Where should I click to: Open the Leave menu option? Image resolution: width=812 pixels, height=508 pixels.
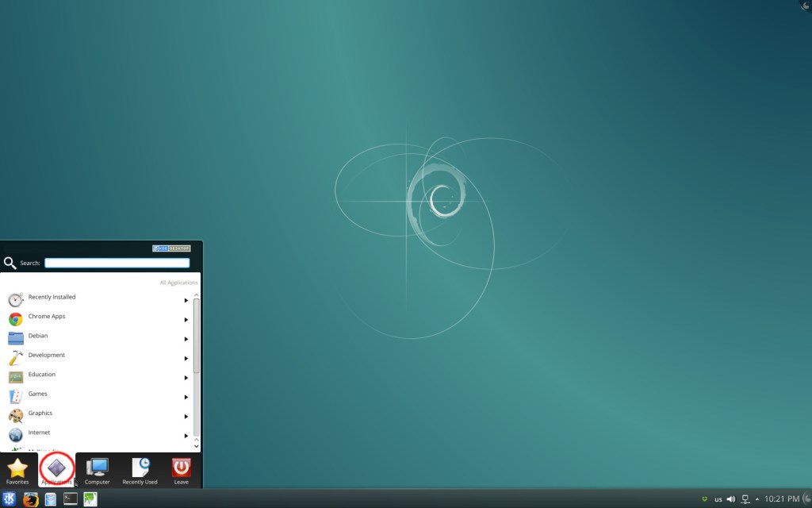point(181,470)
